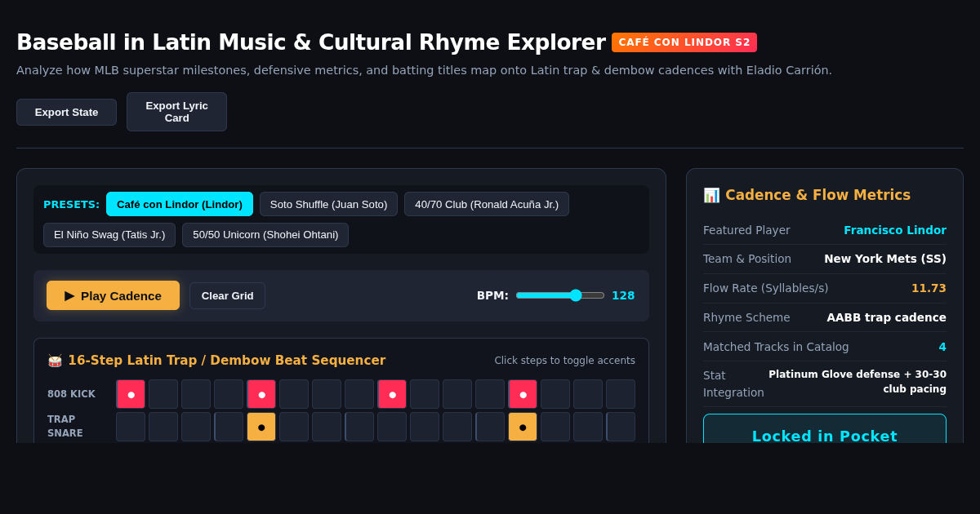Toggle 808 Kick step 2

point(163,394)
